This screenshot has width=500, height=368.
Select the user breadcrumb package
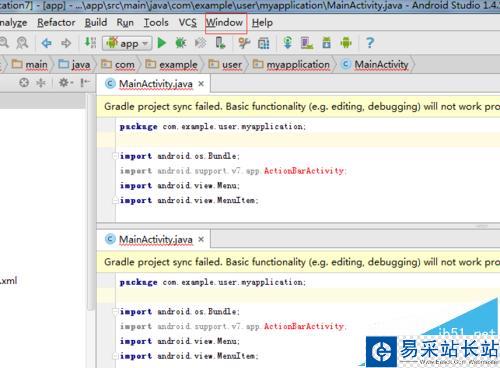coord(225,64)
